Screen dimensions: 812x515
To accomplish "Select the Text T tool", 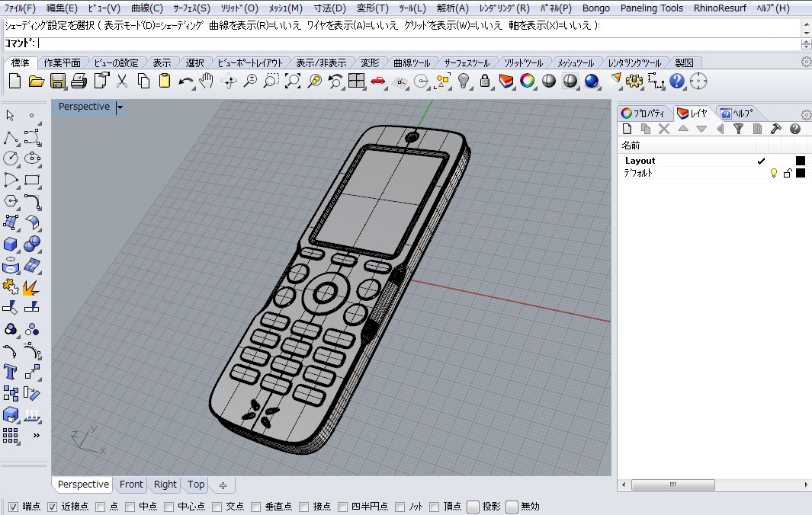I will pyautogui.click(x=11, y=372).
